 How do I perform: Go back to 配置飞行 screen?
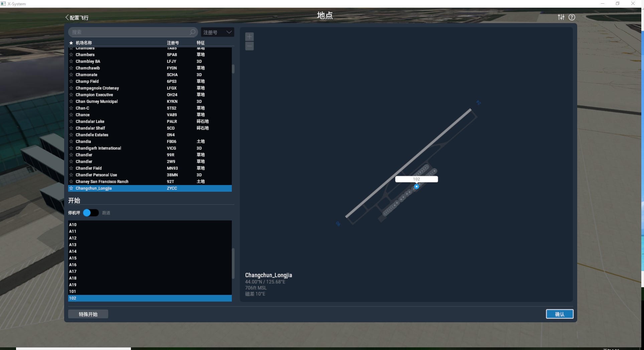[x=77, y=18]
